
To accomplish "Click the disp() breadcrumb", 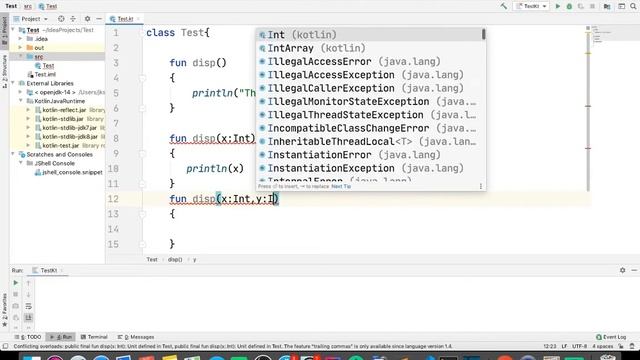I will pyautogui.click(x=175, y=260).
